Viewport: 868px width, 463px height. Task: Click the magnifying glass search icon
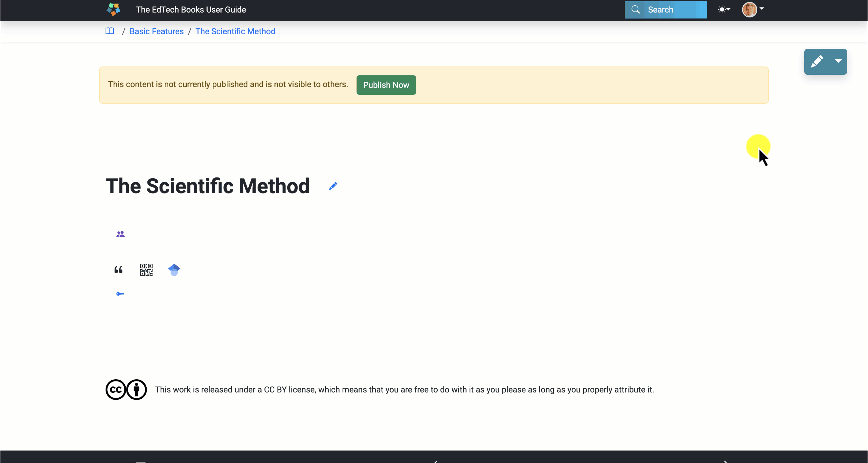(x=635, y=9)
